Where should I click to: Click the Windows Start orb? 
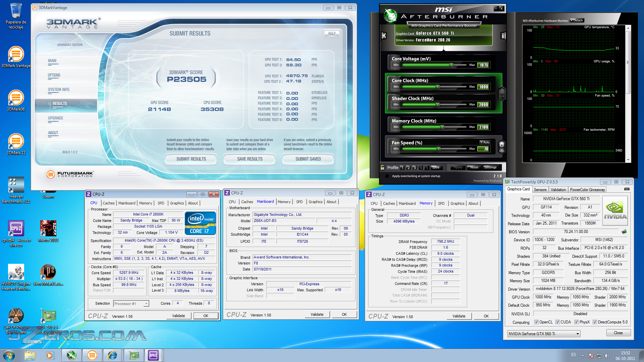coord(9,355)
